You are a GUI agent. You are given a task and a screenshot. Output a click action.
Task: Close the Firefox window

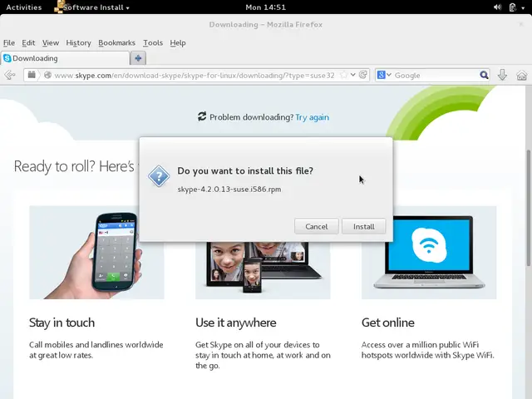point(521,24)
